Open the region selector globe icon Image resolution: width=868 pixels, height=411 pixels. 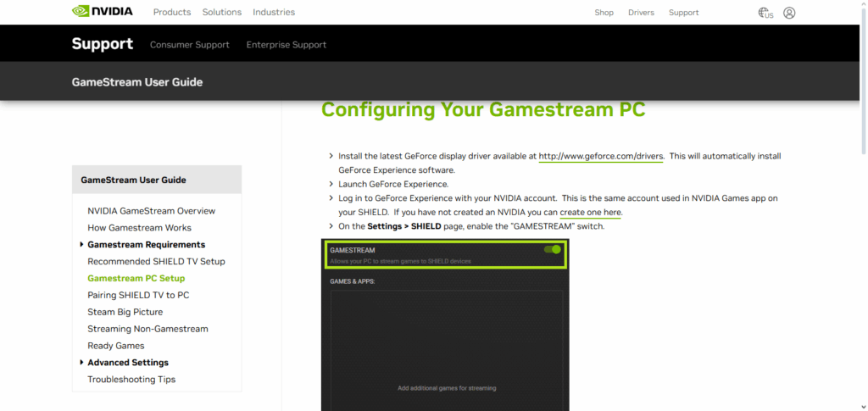(765, 13)
